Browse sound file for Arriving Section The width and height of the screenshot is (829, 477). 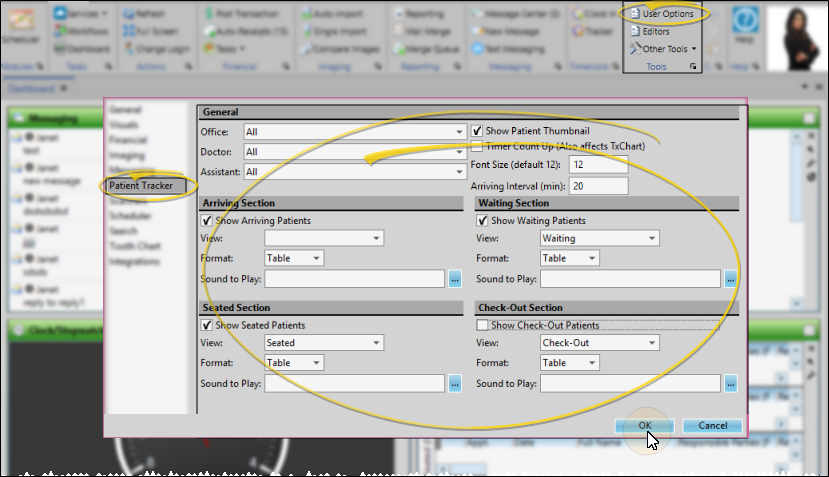point(454,279)
